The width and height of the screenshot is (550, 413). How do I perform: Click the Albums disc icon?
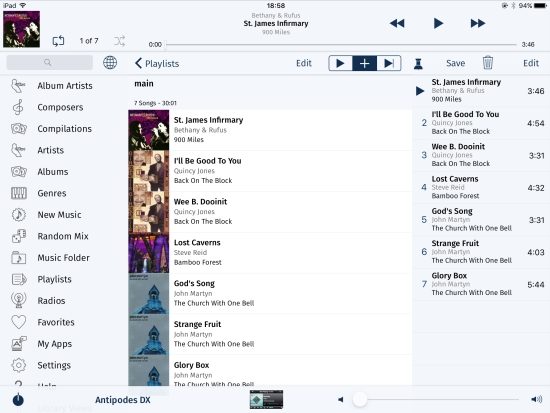click(19, 172)
